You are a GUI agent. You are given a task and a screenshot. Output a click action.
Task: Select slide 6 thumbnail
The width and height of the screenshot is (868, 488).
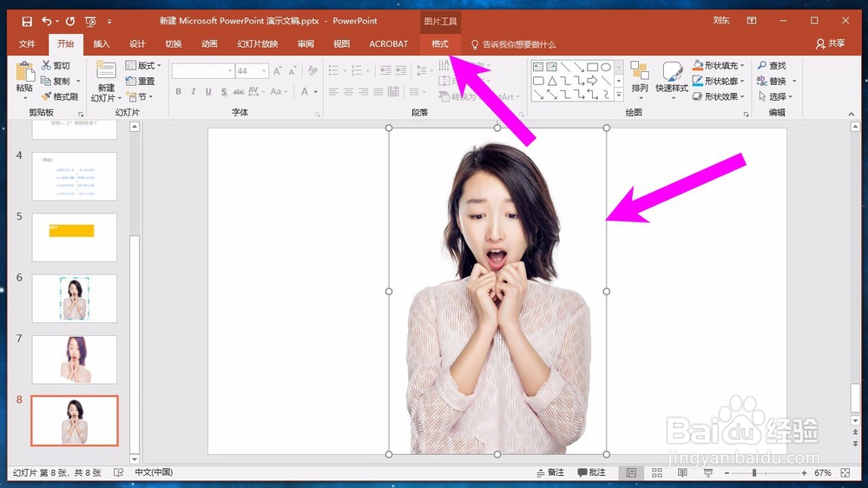pos(74,298)
